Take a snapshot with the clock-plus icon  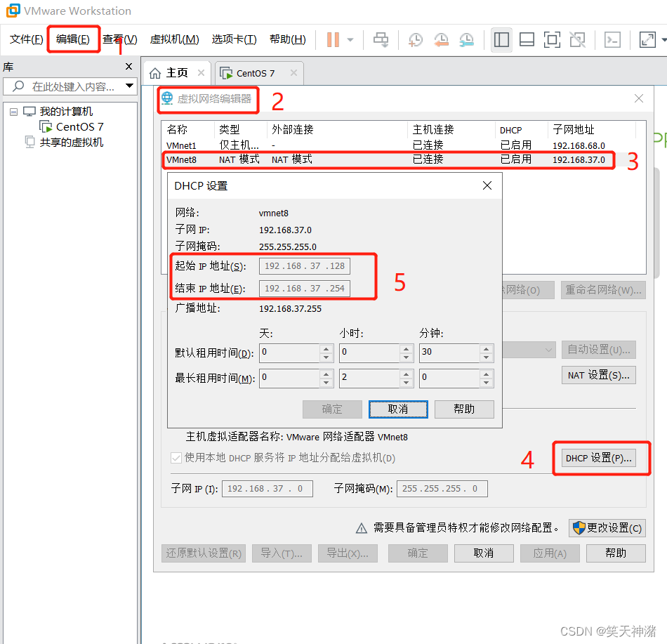click(x=415, y=40)
